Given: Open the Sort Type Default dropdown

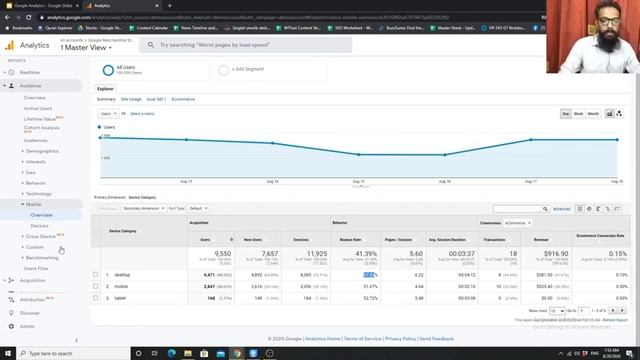Looking at the screenshot, I should [x=198, y=209].
